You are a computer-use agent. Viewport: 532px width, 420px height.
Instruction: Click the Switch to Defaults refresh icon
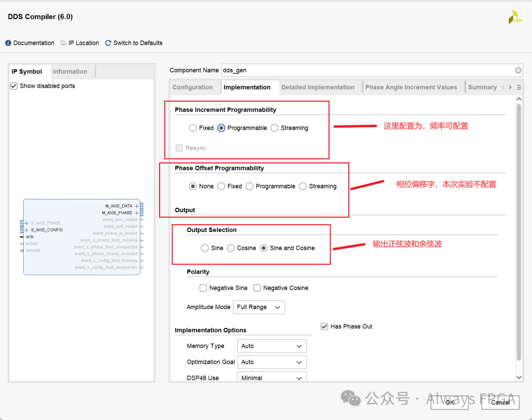point(108,43)
